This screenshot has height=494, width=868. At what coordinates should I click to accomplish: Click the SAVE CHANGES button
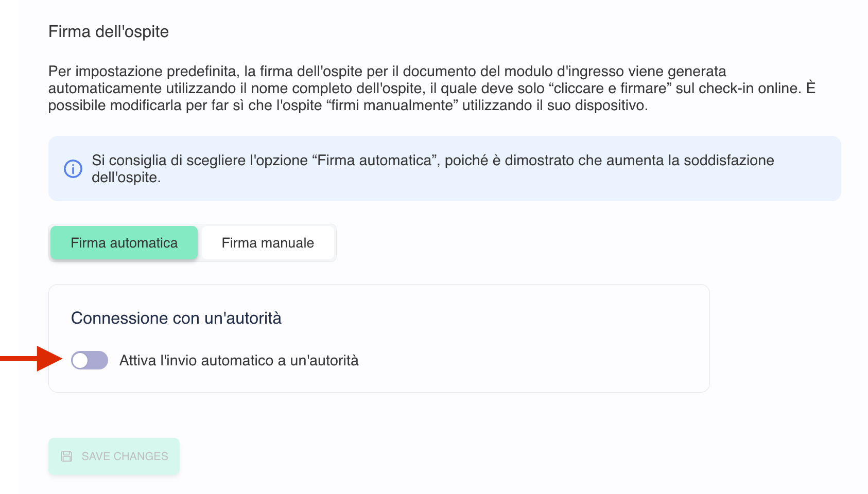tap(114, 456)
